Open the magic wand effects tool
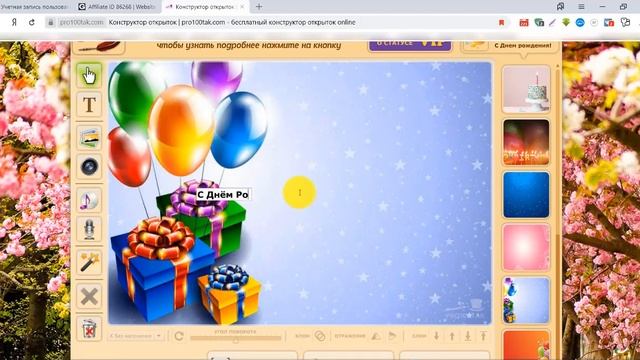This screenshot has width=640, height=360. pos(89,262)
